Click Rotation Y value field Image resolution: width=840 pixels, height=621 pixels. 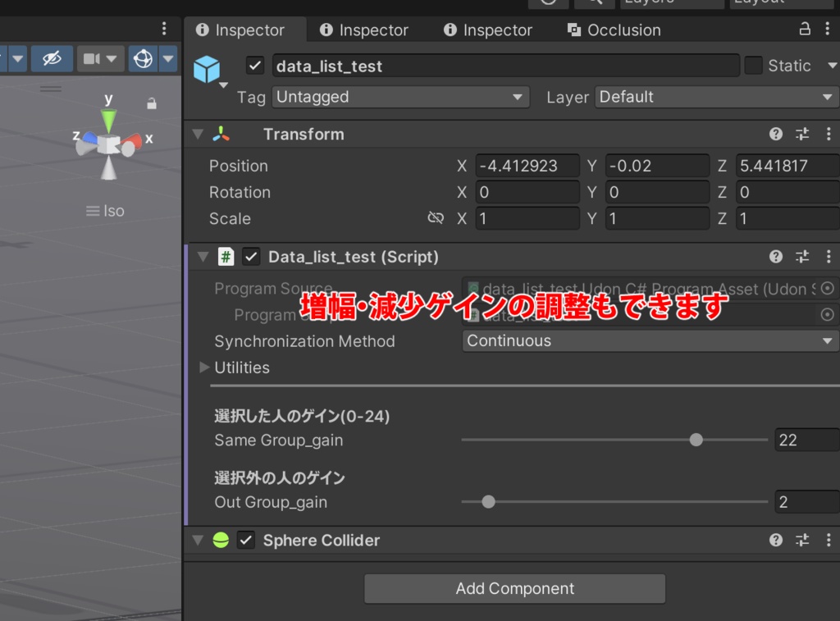tap(657, 192)
